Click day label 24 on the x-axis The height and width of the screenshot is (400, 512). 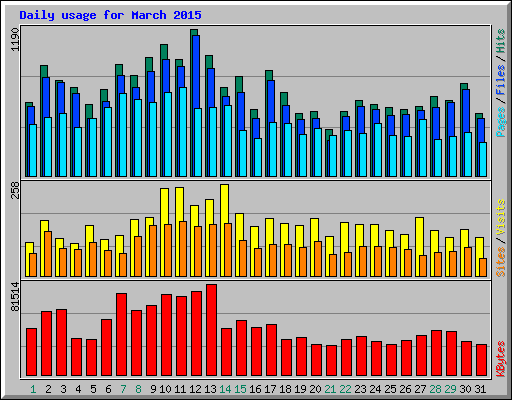point(375,389)
